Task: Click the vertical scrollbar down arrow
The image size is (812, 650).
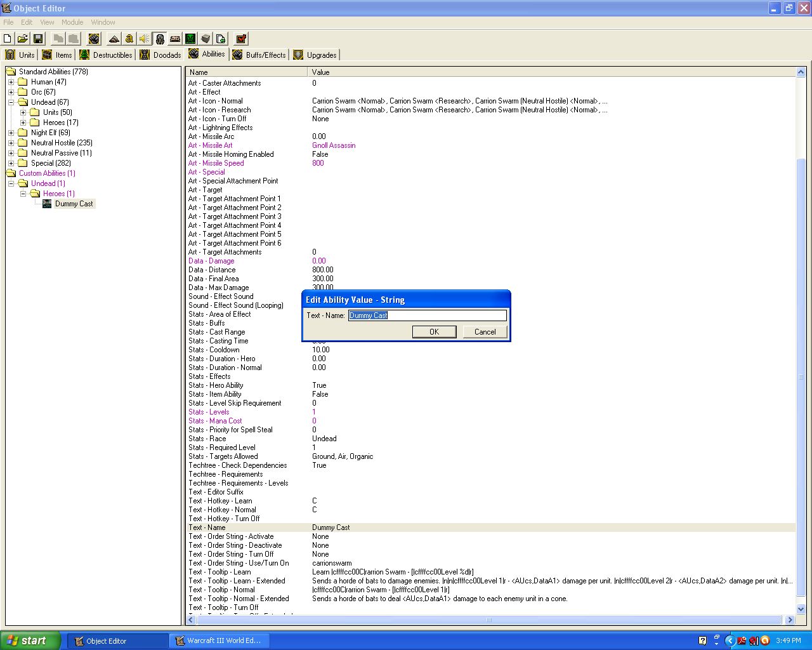Action: tap(801, 609)
